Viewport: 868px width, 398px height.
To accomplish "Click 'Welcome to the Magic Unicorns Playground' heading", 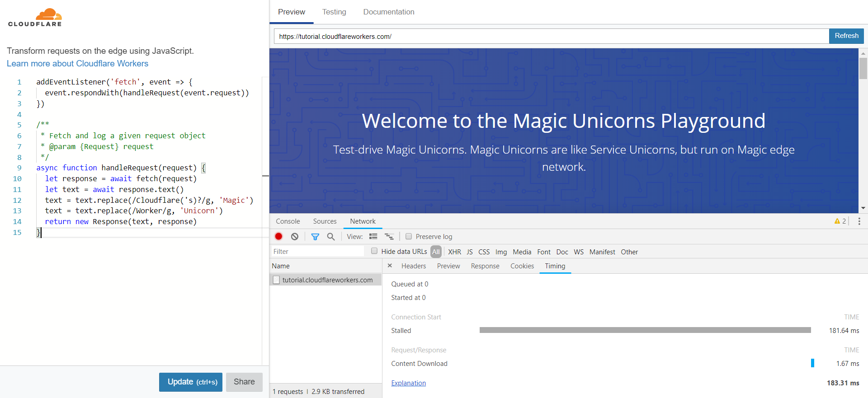I will (x=563, y=121).
